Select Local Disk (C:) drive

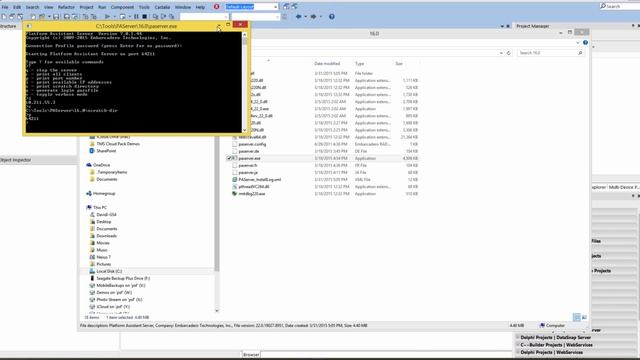tap(109, 271)
